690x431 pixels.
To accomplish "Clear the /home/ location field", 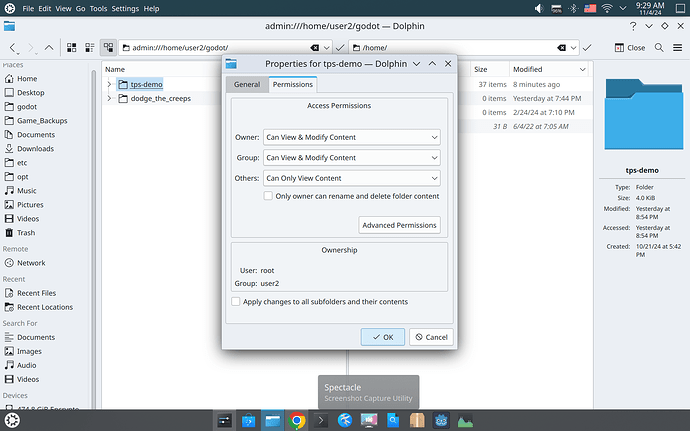I will 561,48.
